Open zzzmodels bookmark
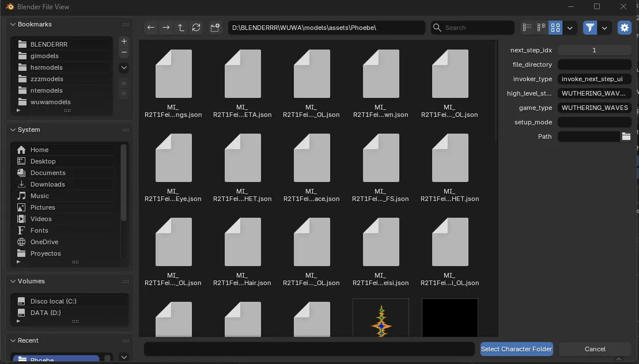 click(x=62, y=79)
